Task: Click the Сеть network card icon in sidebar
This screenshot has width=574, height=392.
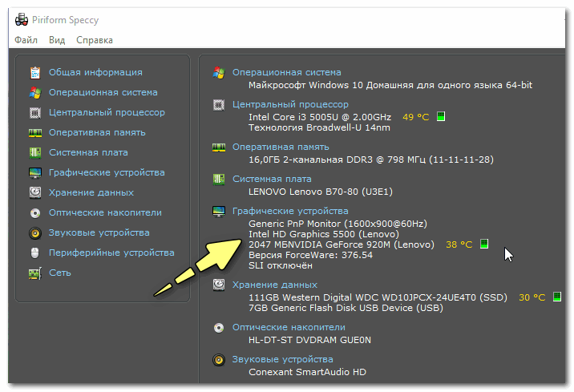Action: 35,273
